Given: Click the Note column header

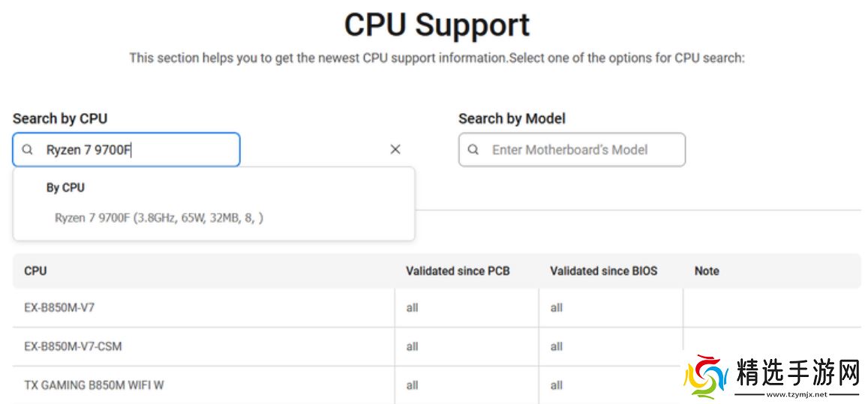Looking at the screenshot, I should coord(707,271).
